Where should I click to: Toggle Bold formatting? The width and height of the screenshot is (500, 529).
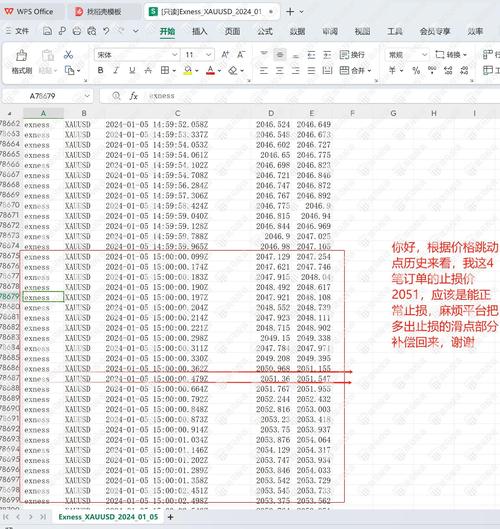(100, 71)
